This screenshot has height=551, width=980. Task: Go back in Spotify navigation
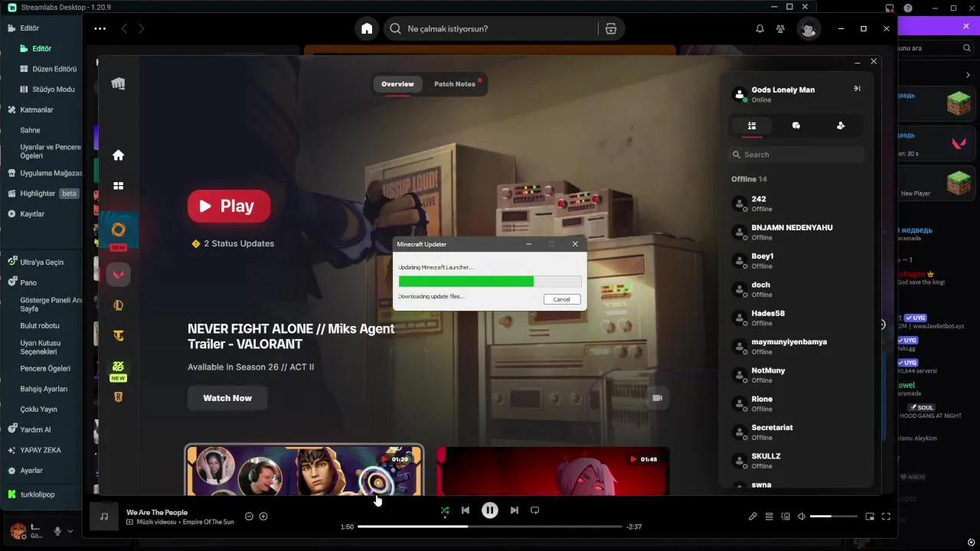tap(124, 28)
